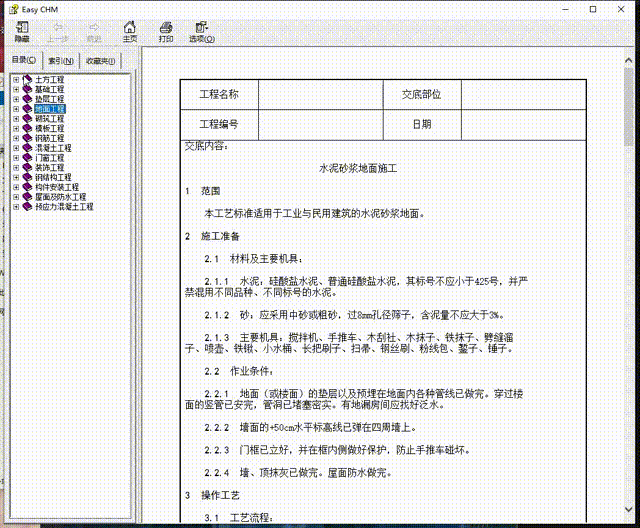Screen dimensions: 640x528
Task: Click the forward arrow toolbar icon
Action: pos(94,27)
